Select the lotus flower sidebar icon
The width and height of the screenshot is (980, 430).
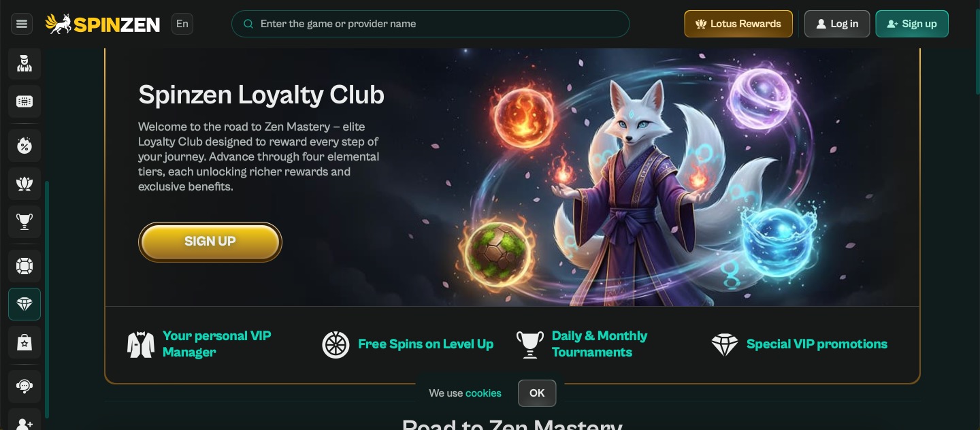pyautogui.click(x=24, y=184)
